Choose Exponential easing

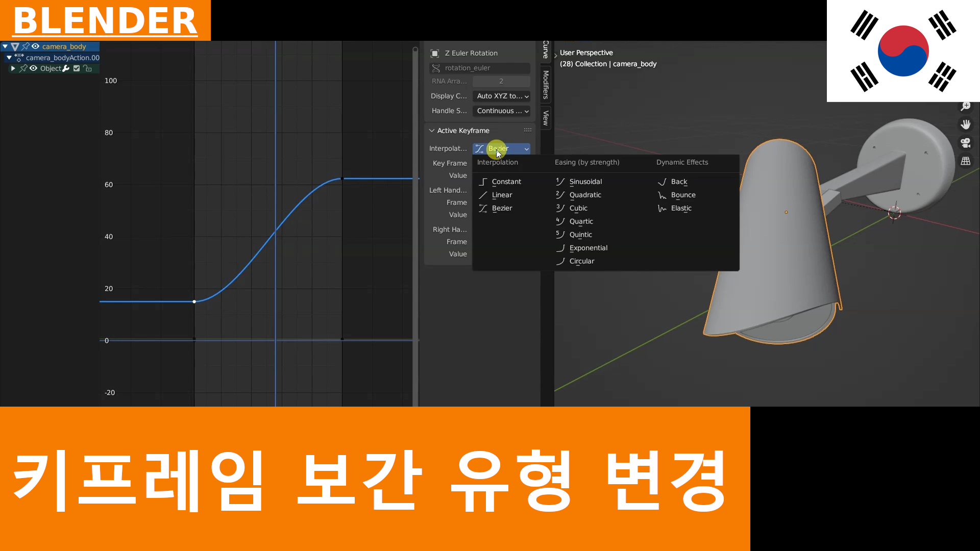582,248
